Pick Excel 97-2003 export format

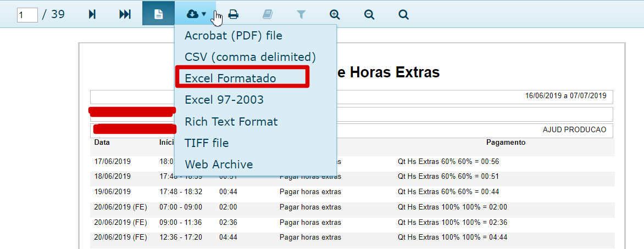click(x=224, y=100)
